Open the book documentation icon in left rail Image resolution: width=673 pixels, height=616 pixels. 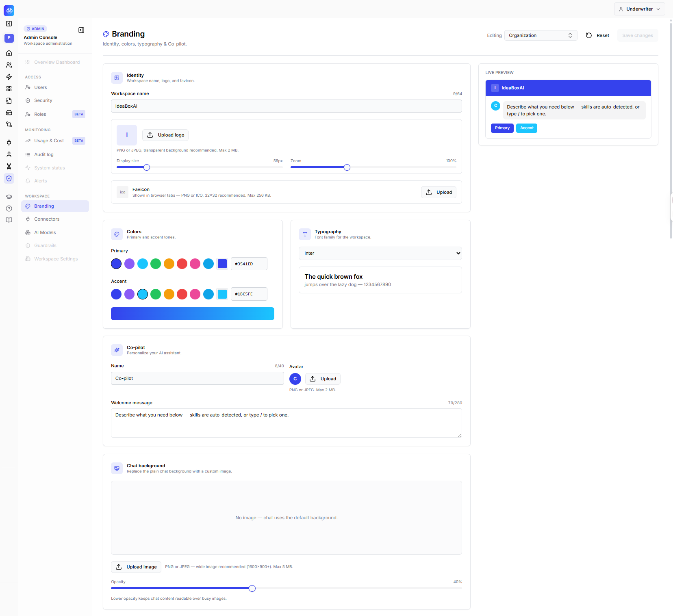9,220
